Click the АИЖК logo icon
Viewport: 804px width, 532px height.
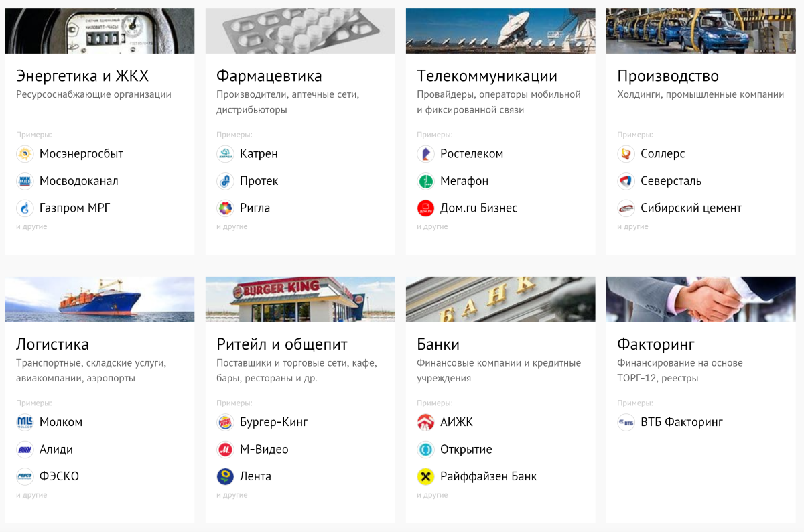click(x=425, y=423)
